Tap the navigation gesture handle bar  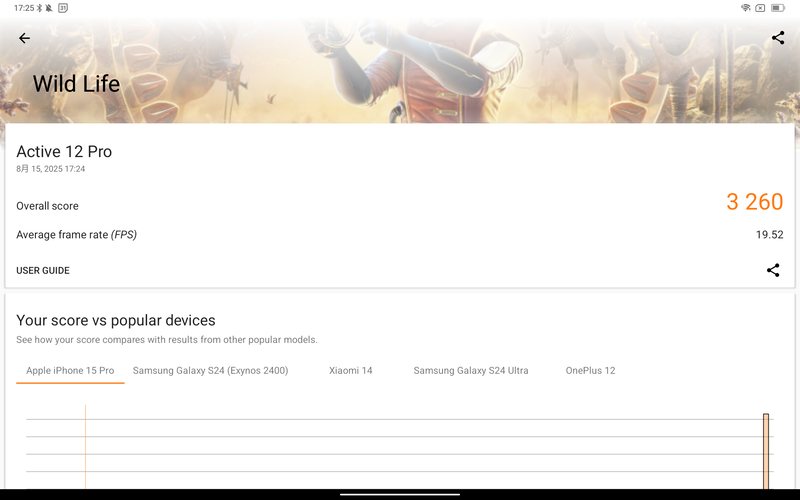(400, 494)
